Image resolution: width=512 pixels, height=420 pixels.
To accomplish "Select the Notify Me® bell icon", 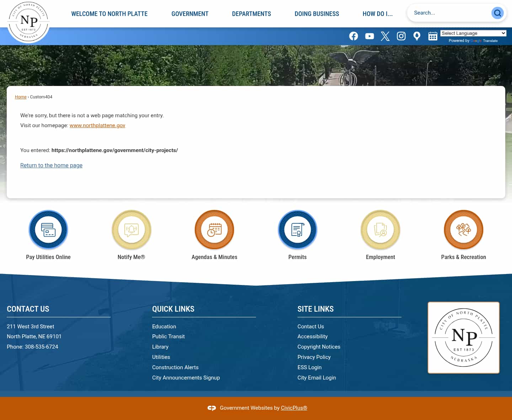I will tap(131, 230).
